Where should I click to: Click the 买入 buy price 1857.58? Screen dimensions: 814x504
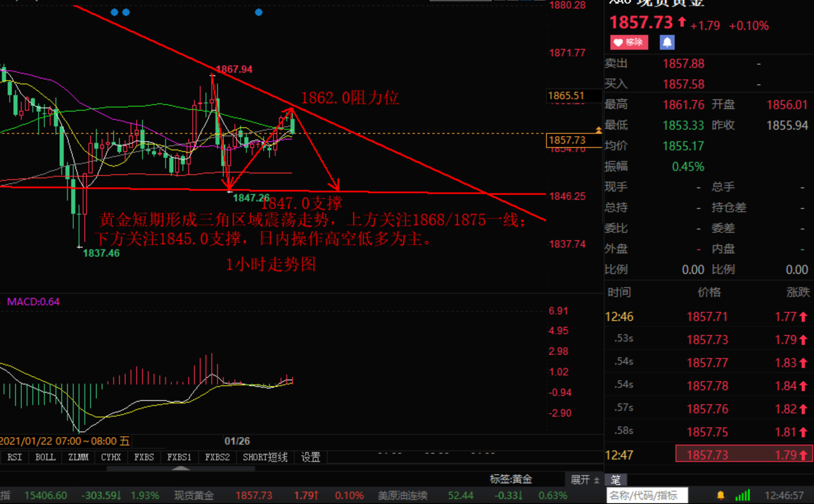click(x=683, y=85)
